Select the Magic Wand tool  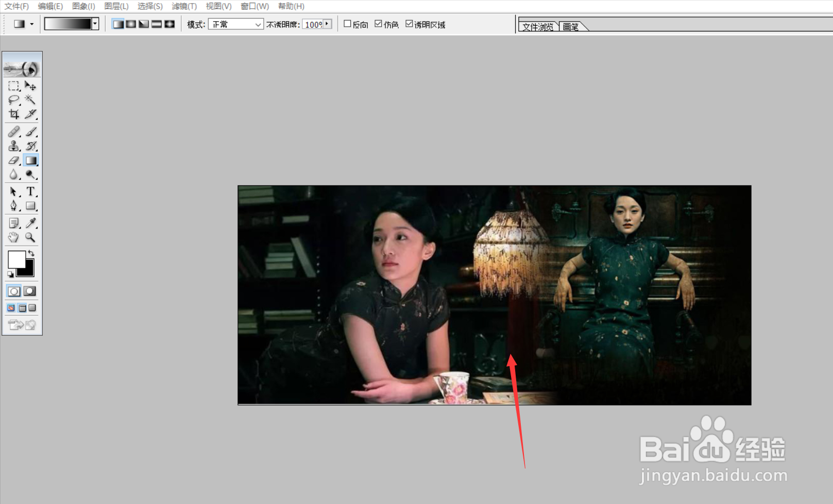click(x=30, y=100)
